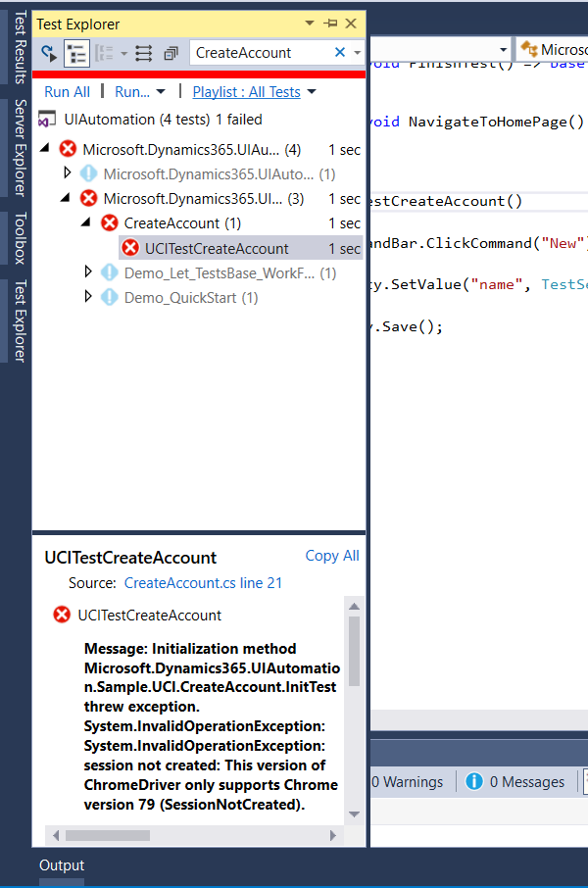This screenshot has width=588, height=888.
Task: Expand the Demo_QuickStart (1) node
Action: point(88,297)
